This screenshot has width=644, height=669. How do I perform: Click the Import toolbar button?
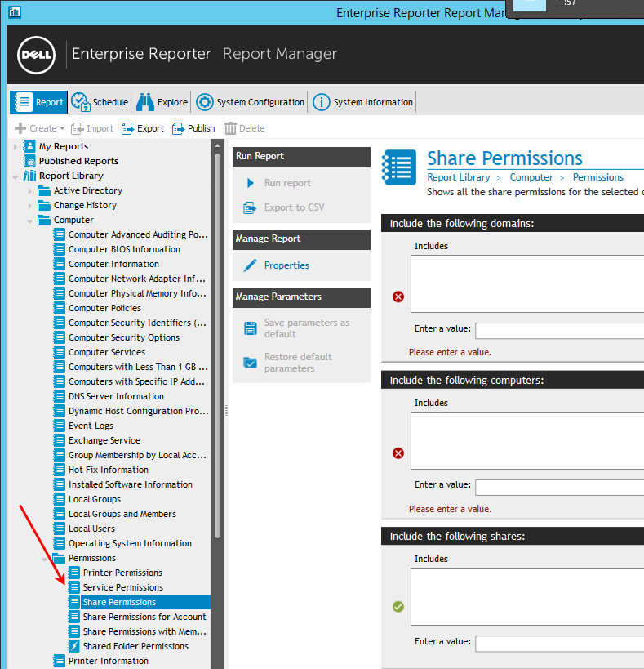pyautogui.click(x=92, y=128)
